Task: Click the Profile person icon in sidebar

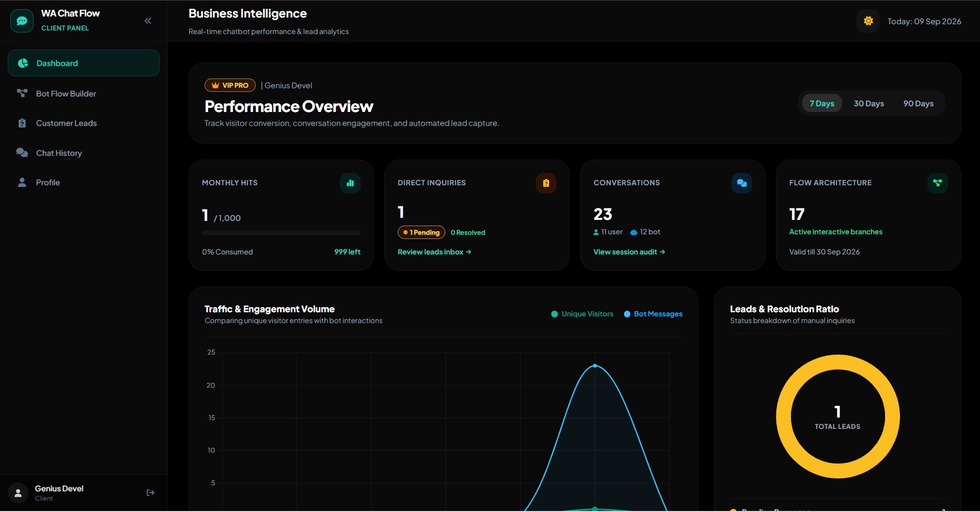Action: (22, 182)
